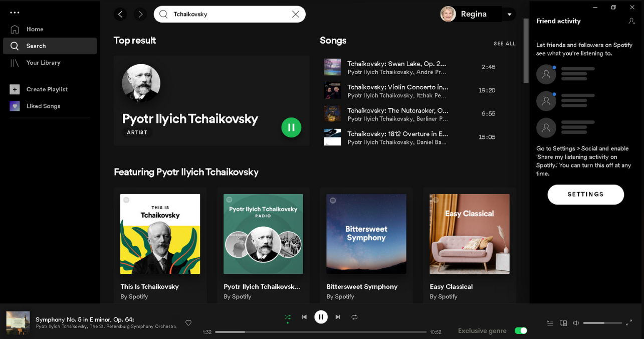Click the volume slider
Viewport: 644px width, 339px height.
click(602, 323)
